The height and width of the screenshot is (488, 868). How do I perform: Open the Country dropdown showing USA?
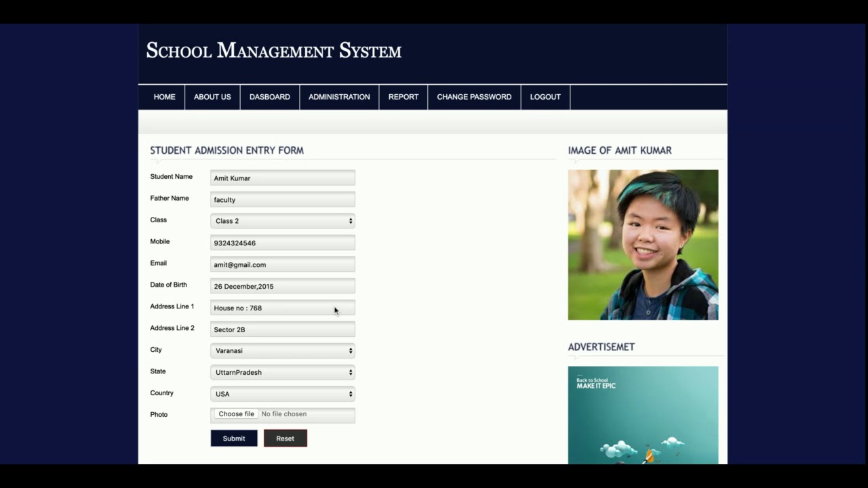point(283,394)
